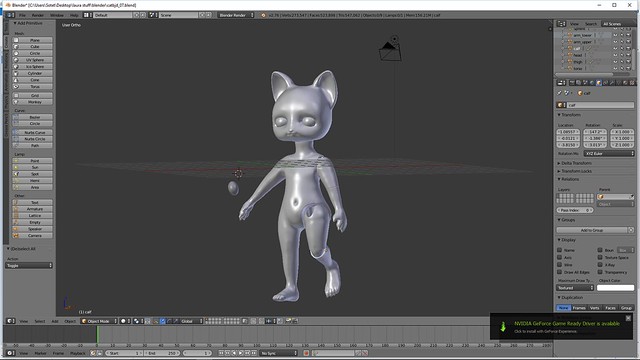This screenshot has height=360, width=640.
Task: Open the Global orientation dropdown
Action: coord(191,321)
